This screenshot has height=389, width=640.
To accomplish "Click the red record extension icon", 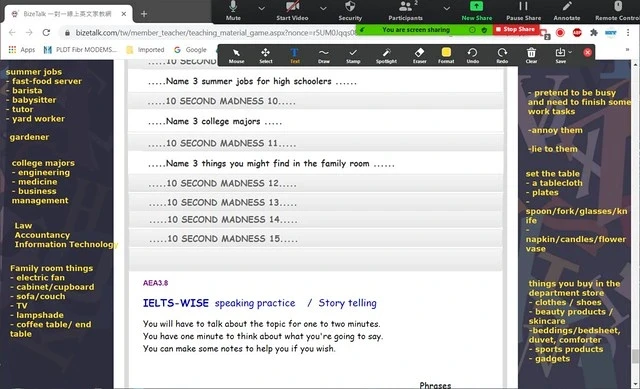I will coord(560,33).
